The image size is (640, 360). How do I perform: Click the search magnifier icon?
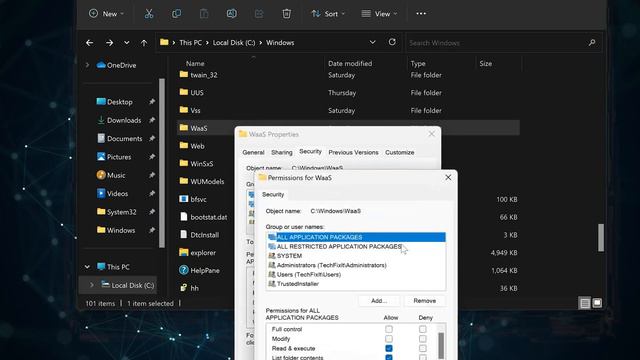click(x=592, y=42)
